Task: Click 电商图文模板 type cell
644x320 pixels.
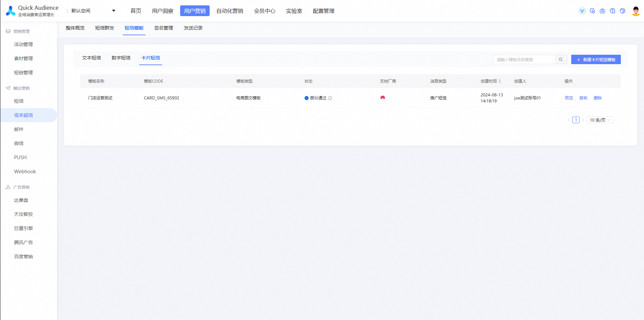Action: click(249, 98)
